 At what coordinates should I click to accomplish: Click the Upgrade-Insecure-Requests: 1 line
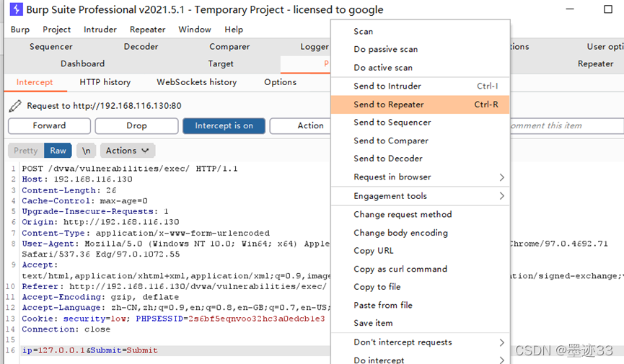click(x=95, y=212)
